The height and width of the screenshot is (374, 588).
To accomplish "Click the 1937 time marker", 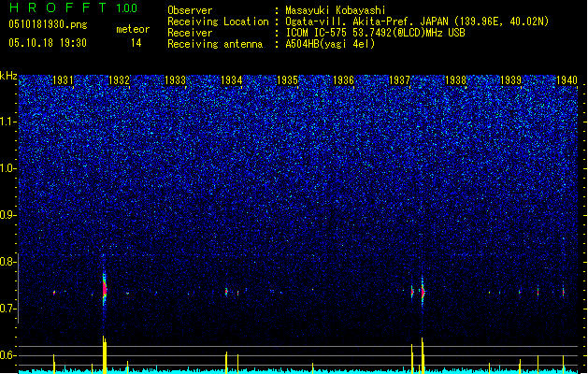I will 400,80.
